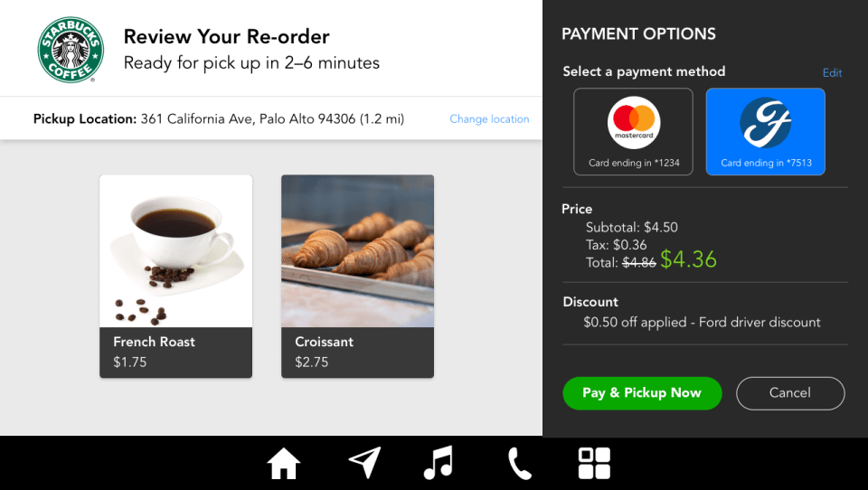868x490 pixels.
Task: Click the Ford driver discount text
Action: (x=702, y=323)
